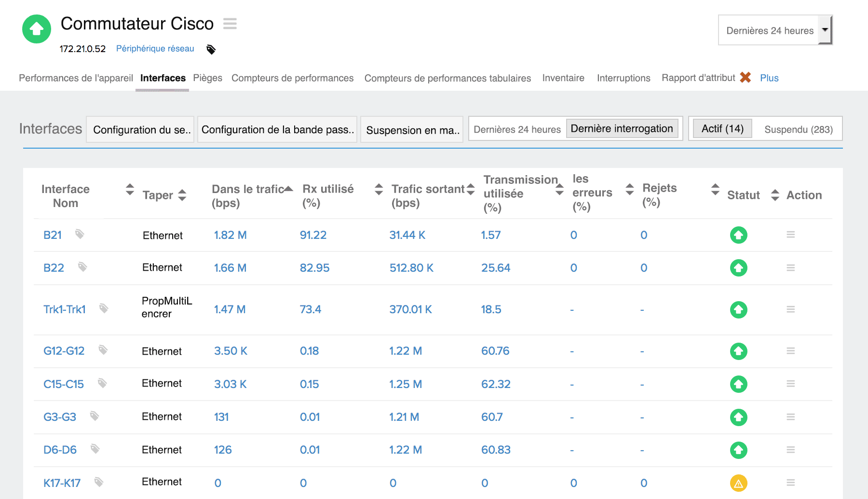Sort table by Rx utilisé column
The width and height of the screenshot is (868, 499).
click(x=379, y=189)
